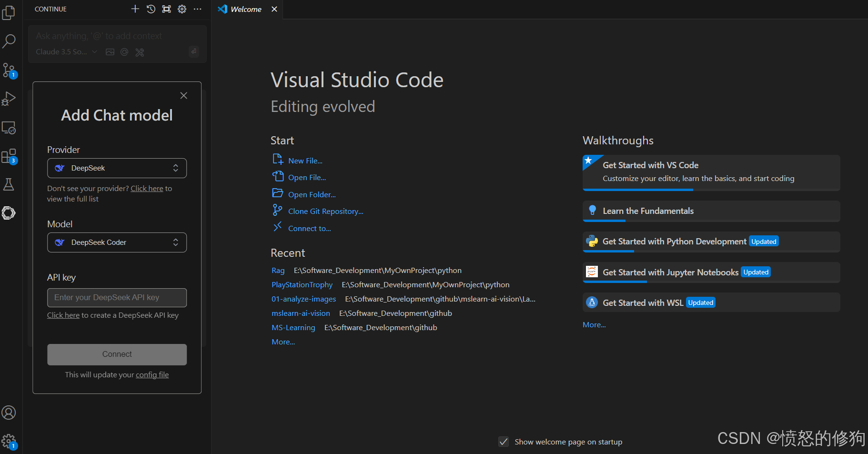Screen dimensions: 868x454
Task: Open the Provider dropdown showing DeepSeek
Action: [117, 168]
